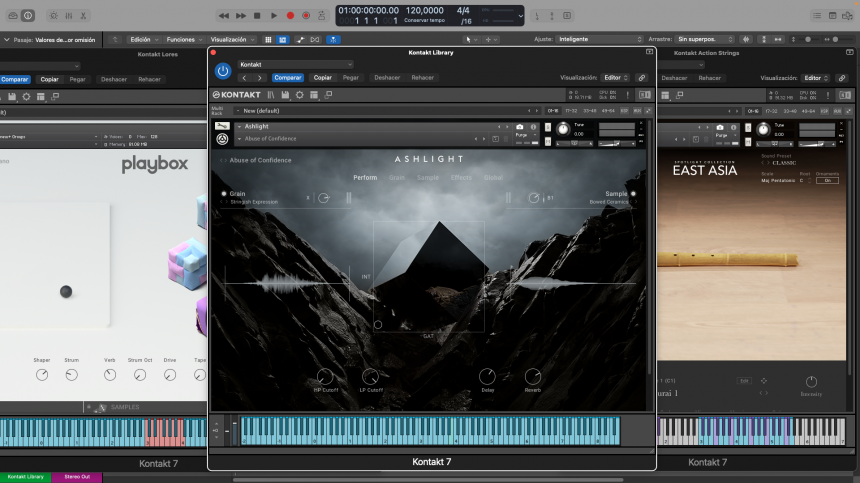The width and height of the screenshot is (860, 483).
Task: Select rack page 01-16 tab
Action: [553, 111]
